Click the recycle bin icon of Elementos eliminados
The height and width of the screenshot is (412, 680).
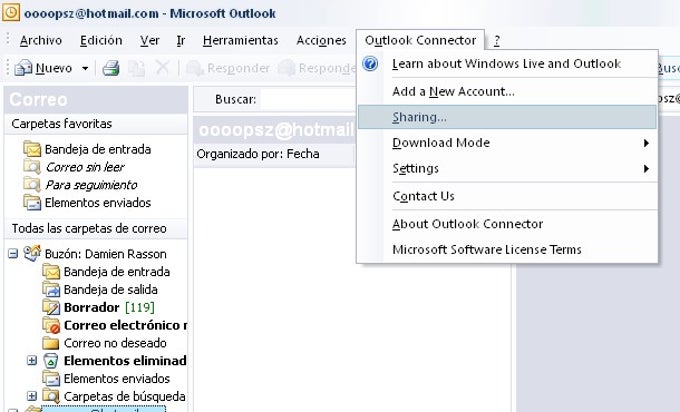point(51,361)
